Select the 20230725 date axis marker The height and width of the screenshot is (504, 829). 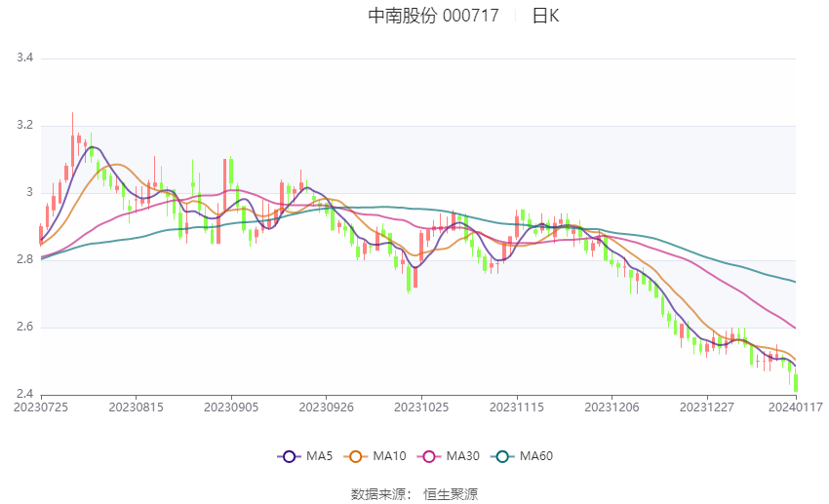coord(41,407)
